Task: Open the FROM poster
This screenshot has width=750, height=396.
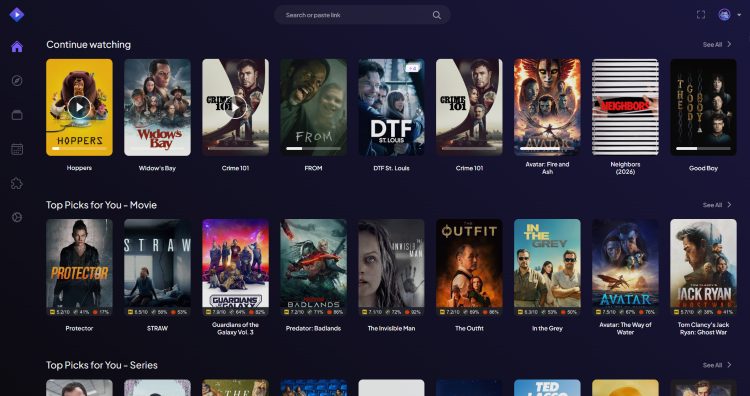Action: pos(313,107)
